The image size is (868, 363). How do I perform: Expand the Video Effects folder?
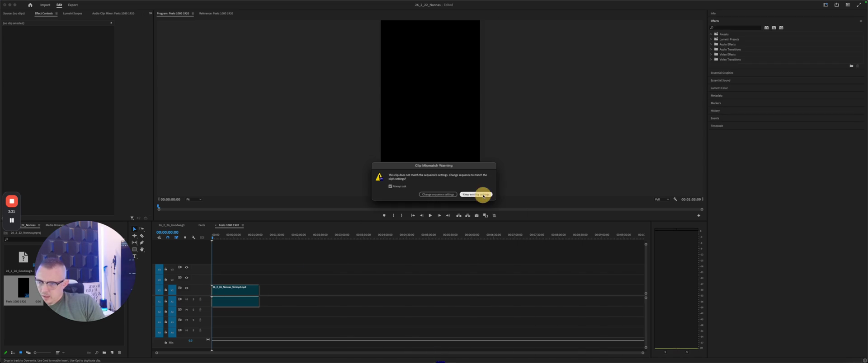pyautogui.click(x=711, y=54)
